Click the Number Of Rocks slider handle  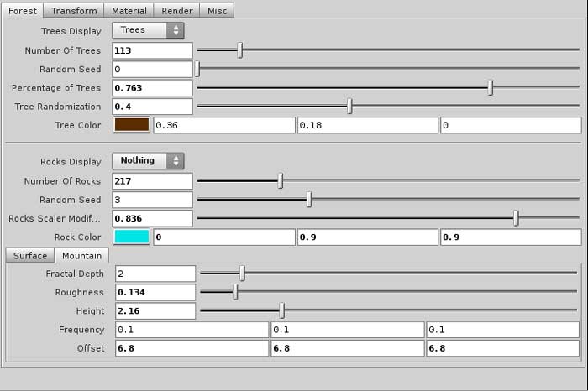pos(281,180)
